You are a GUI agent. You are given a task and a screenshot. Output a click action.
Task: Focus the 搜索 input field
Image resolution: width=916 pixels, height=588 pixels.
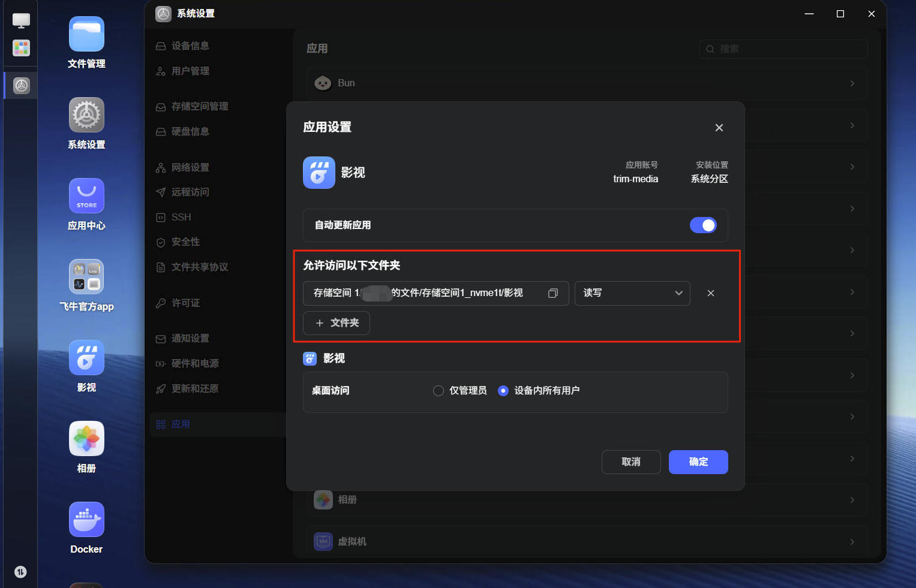(x=783, y=49)
